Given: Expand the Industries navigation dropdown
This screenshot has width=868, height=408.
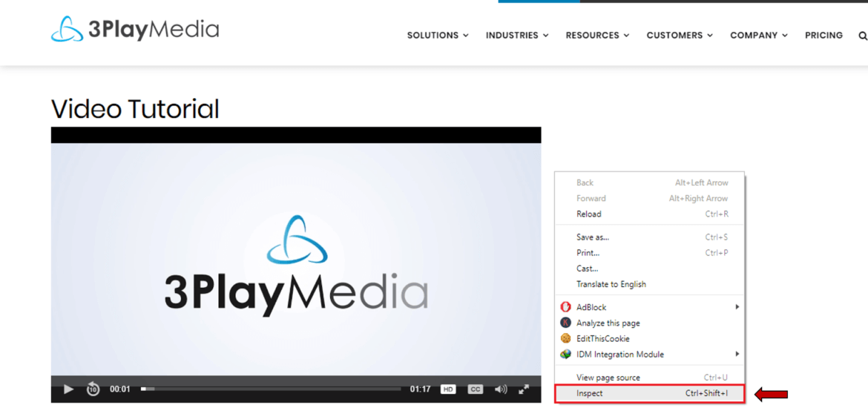Looking at the screenshot, I should coord(517,36).
